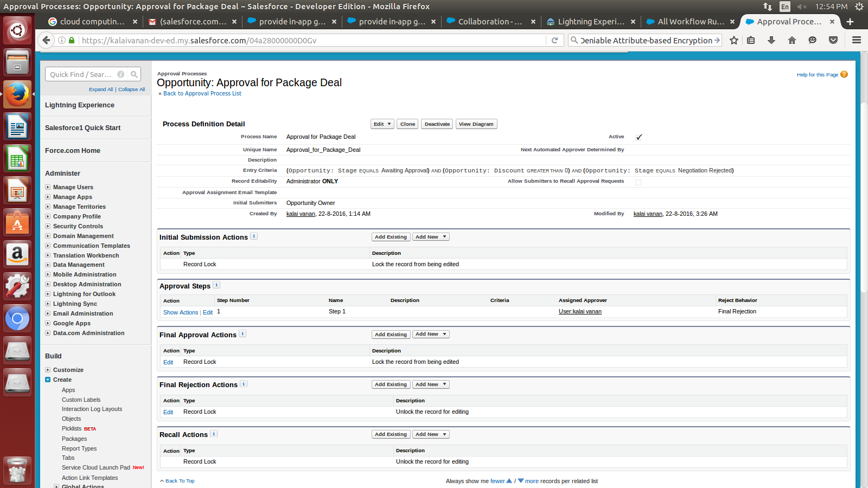The width and height of the screenshot is (868, 488).
Task: Click the Active checkmark field
Action: (639, 137)
